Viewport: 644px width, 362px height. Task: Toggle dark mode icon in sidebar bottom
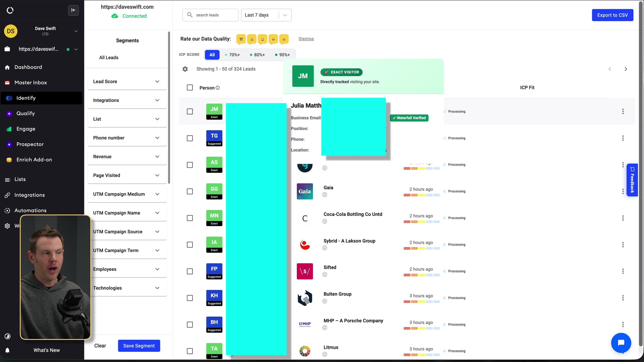[7, 336]
